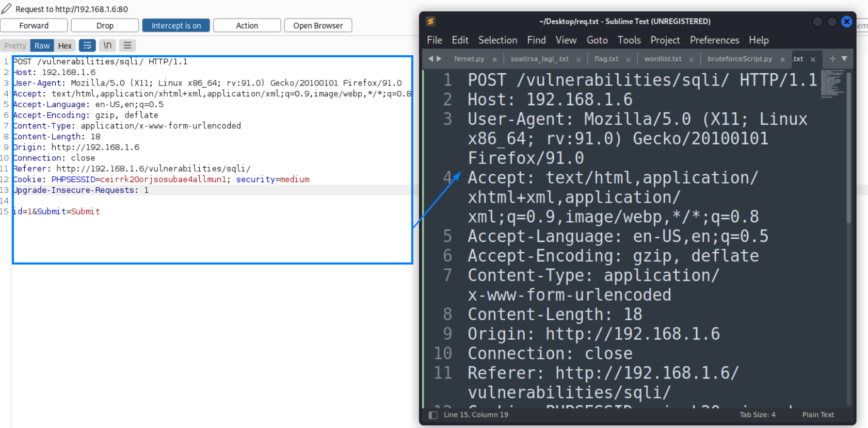Open the hamburger options menu in request editor

(127, 45)
